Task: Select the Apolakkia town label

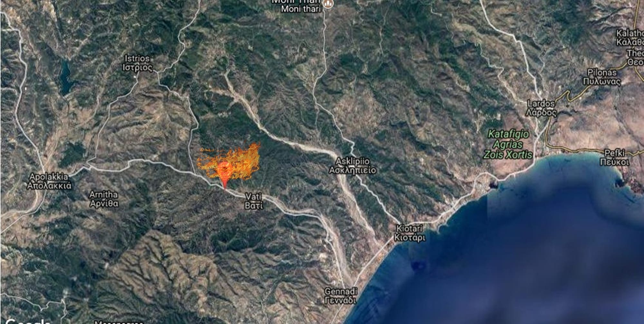Action: click(49, 181)
